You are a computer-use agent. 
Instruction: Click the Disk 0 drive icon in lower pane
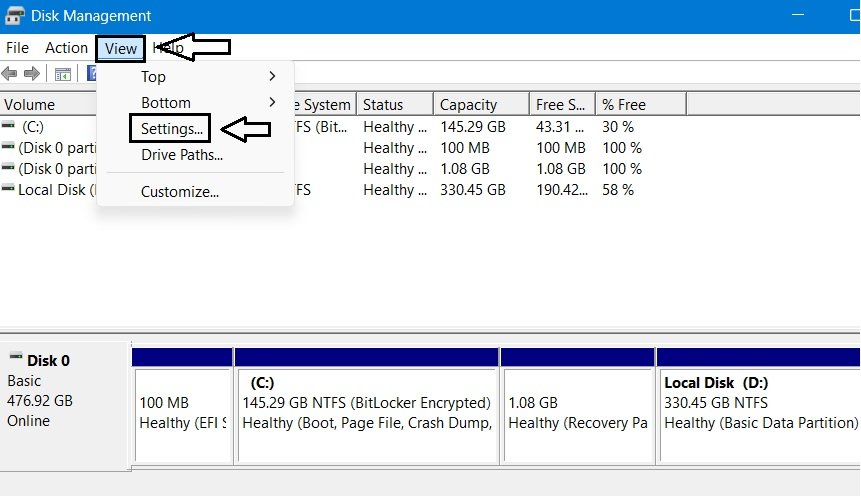click(x=16, y=356)
